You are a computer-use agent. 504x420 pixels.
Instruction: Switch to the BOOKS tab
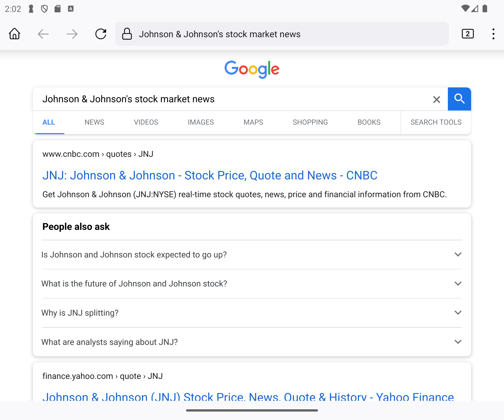pos(369,122)
